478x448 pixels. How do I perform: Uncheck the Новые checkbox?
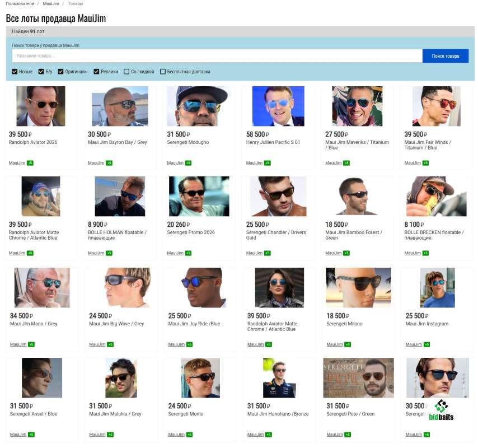click(x=15, y=72)
